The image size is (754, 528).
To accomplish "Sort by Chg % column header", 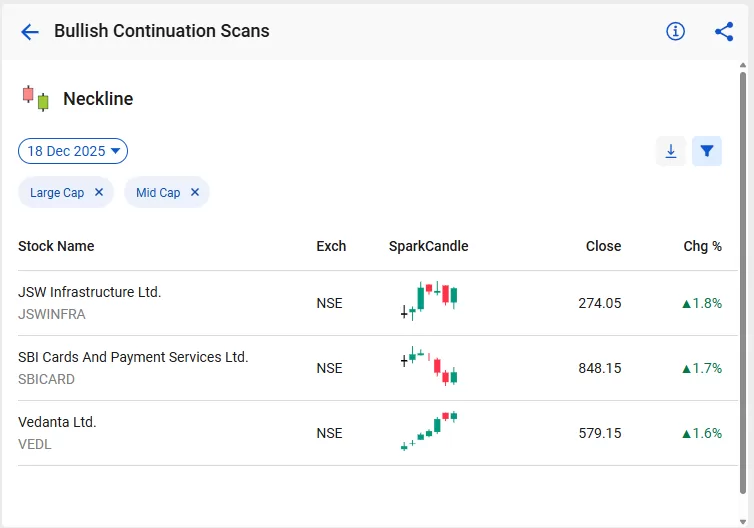I will [702, 246].
